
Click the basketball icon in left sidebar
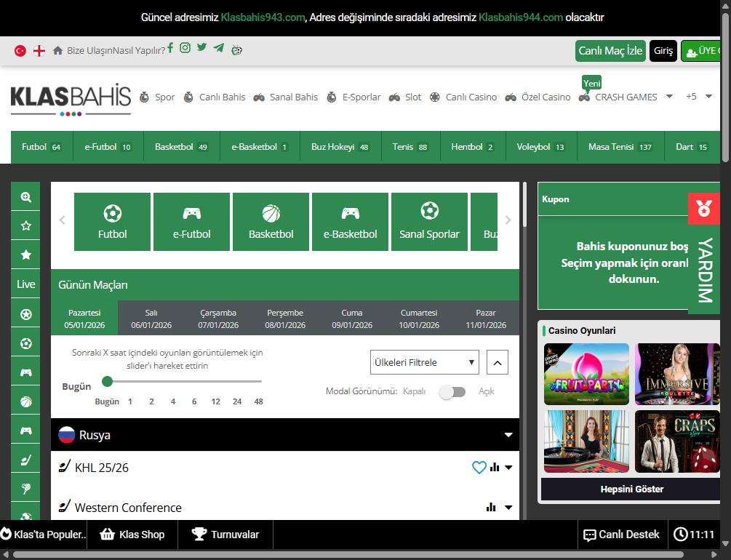26,401
